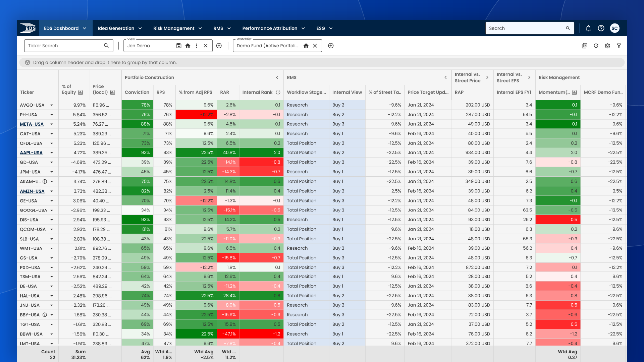
Task: Save the Jen Demo view
Action: pos(179,46)
